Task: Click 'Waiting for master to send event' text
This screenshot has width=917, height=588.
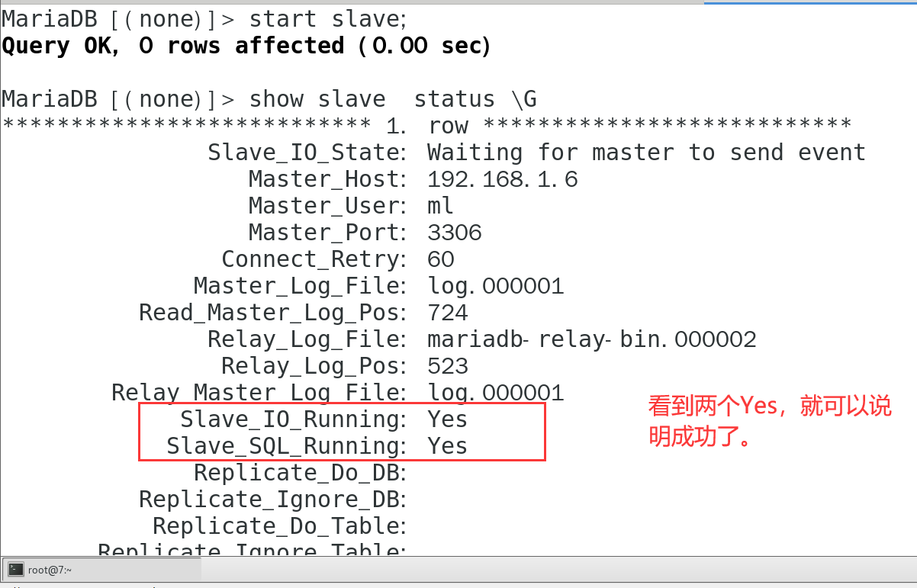Action: click(646, 153)
